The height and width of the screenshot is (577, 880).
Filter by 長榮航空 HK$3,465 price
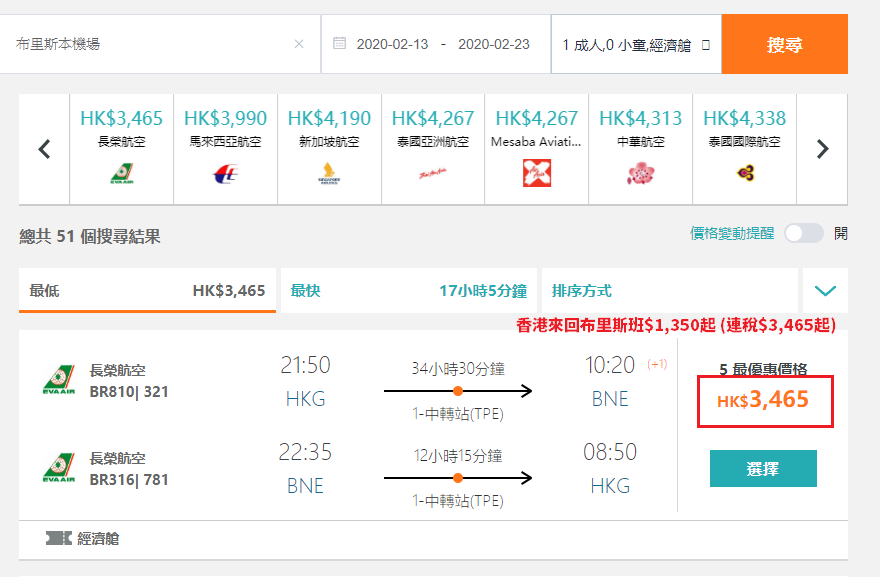click(122, 149)
